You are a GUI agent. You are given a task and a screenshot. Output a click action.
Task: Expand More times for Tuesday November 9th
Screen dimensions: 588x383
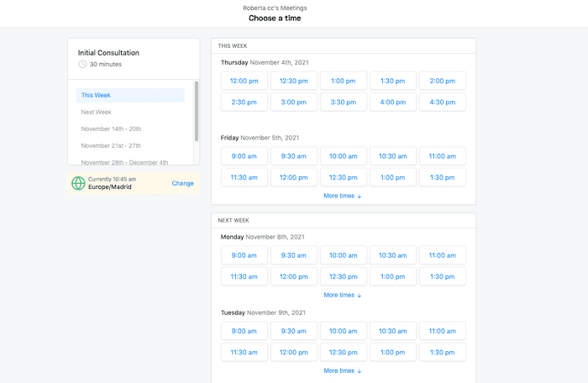pyautogui.click(x=343, y=370)
